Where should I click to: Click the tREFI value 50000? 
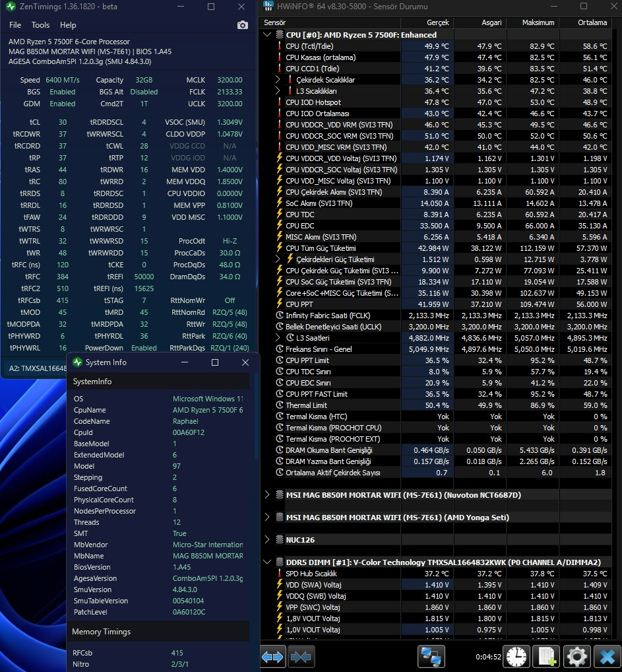144,277
